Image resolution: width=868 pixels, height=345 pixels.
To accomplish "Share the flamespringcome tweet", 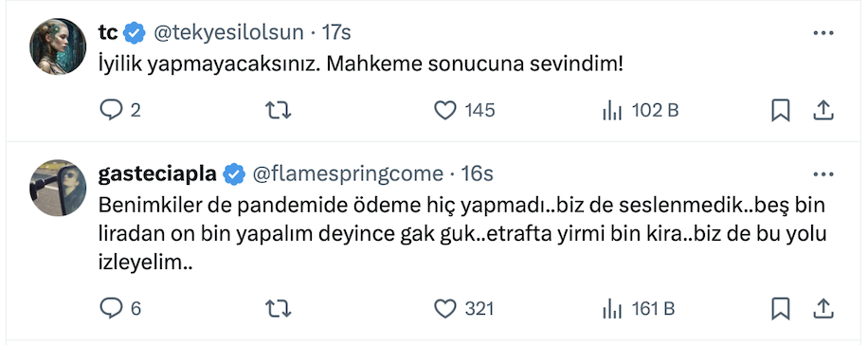I will point(823,308).
